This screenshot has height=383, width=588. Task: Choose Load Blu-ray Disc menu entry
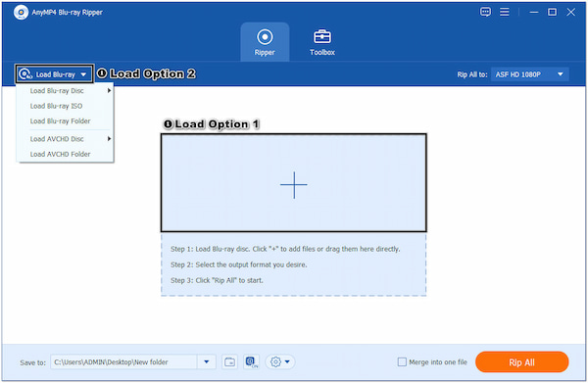pyautogui.click(x=66, y=91)
